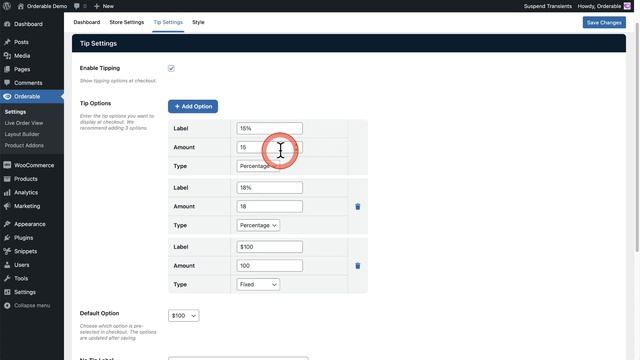
Task: Delete the 18% tip option
Action: click(x=358, y=207)
